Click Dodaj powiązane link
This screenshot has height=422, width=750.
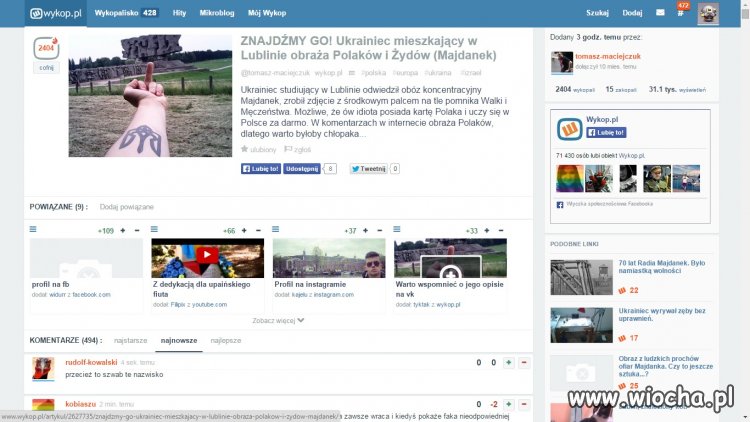point(127,207)
